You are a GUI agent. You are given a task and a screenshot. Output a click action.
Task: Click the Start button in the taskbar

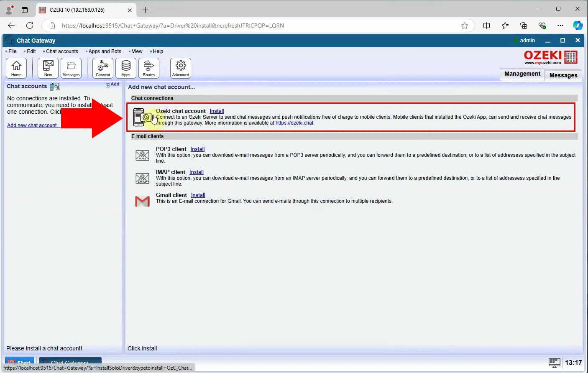coord(20,362)
